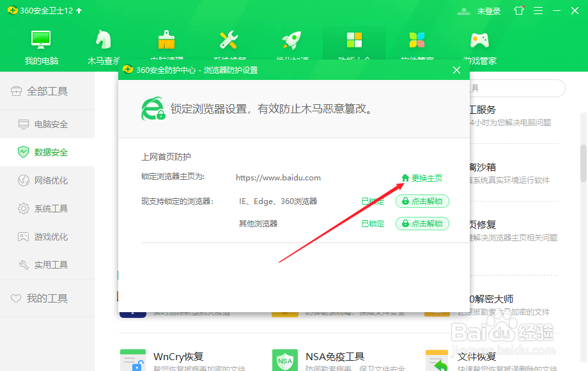
Task: Open the WnCry恢复 tool
Action: click(x=178, y=356)
